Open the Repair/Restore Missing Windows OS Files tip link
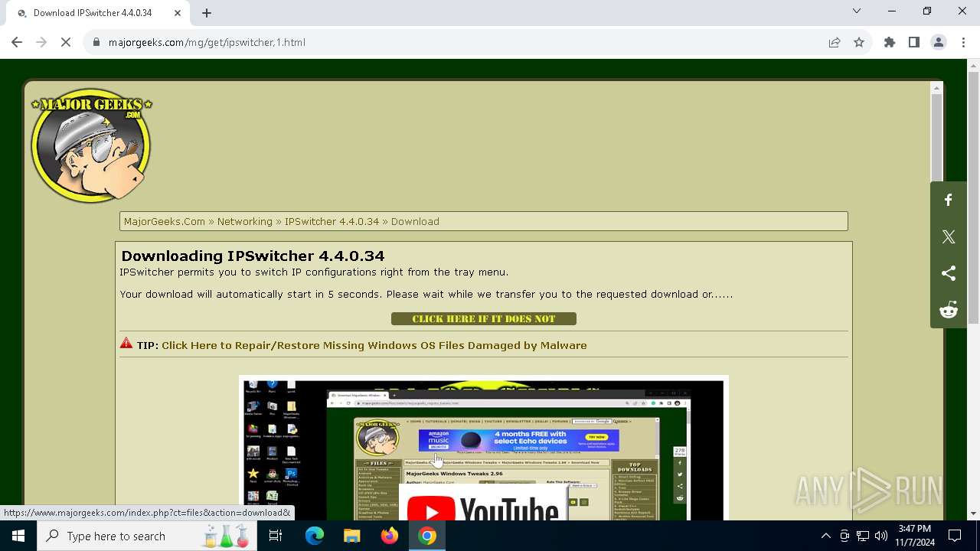Viewport: 980px width, 551px height. tap(374, 345)
